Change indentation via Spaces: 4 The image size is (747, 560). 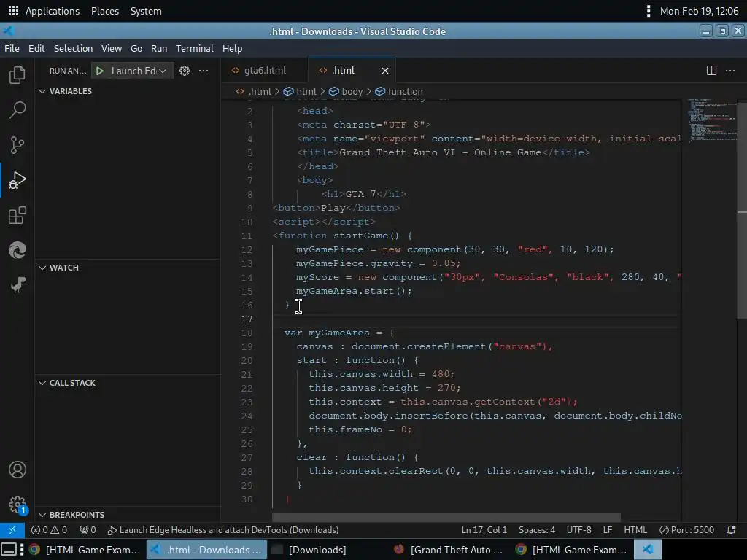click(537, 530)
